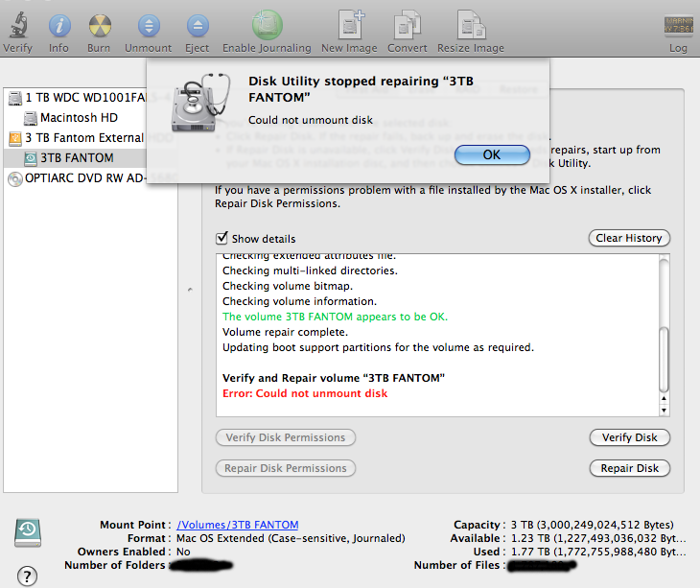Image resolution: width=700 pixels, height=588 pixels.
Task: Select the '3TB FANTOM' sidebar row text
Action: [77, 158]
